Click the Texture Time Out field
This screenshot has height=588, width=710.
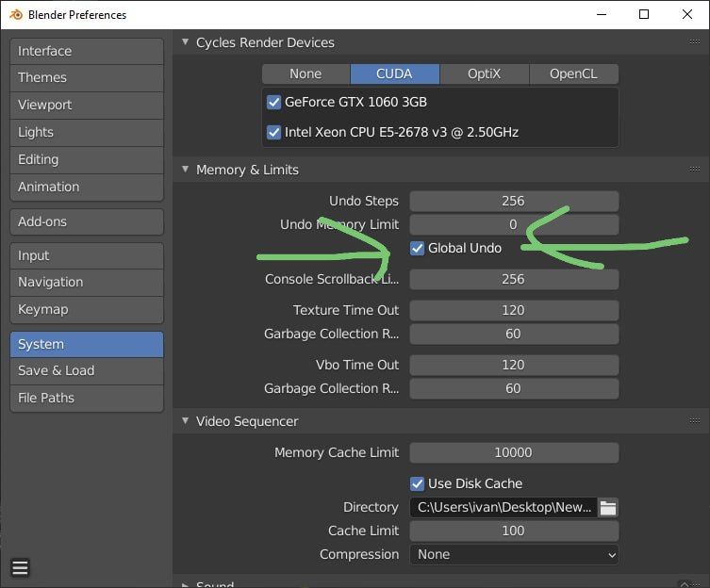coord(514,311)
